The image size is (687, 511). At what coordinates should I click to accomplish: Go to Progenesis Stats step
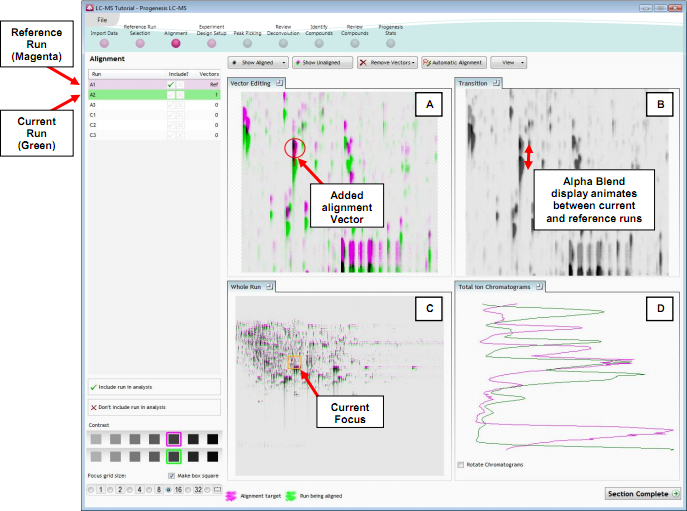point(391,43)
